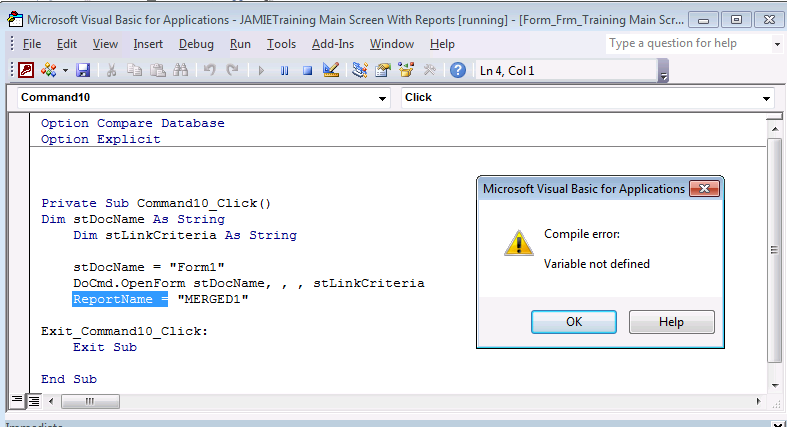
Task: Save the database with floppy icon
Action: 83,70
